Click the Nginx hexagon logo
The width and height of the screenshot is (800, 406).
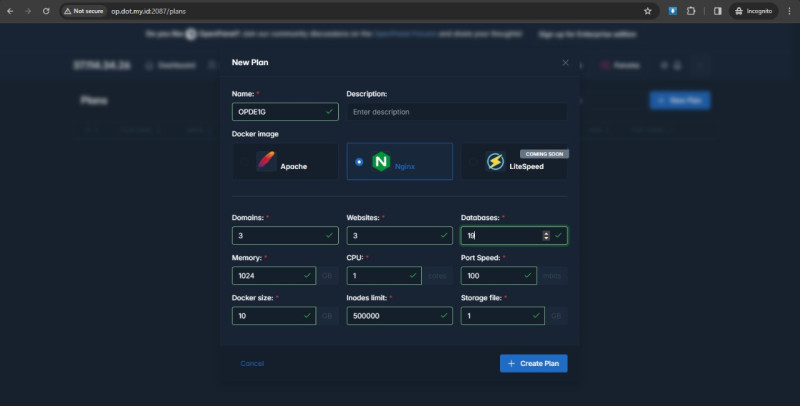(380, 161)
